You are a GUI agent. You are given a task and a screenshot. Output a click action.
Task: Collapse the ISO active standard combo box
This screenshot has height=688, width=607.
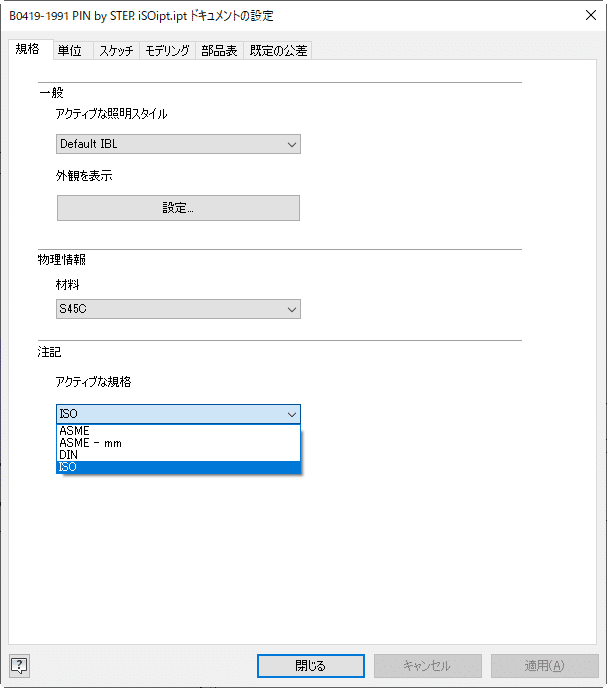178,414
